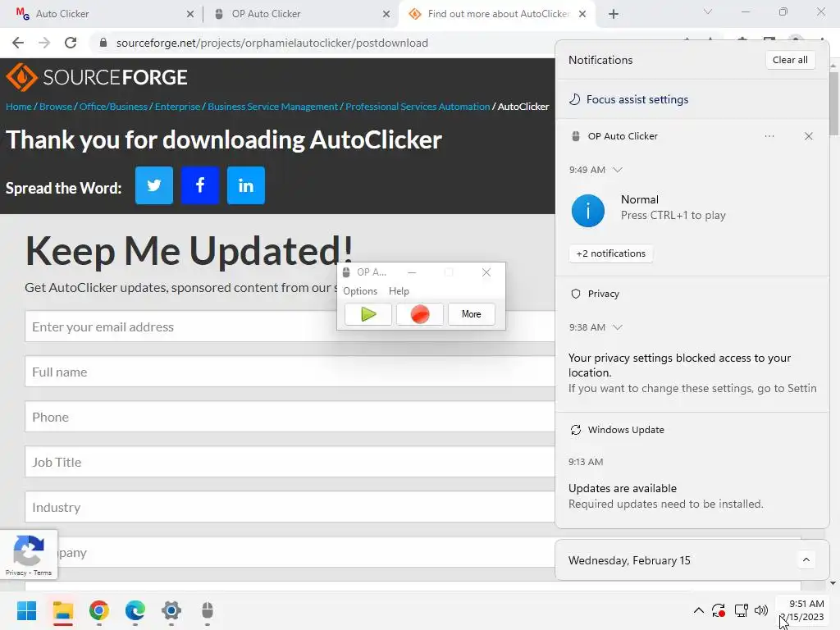
Task: Open a new browser tab
Action: point(614,14)
